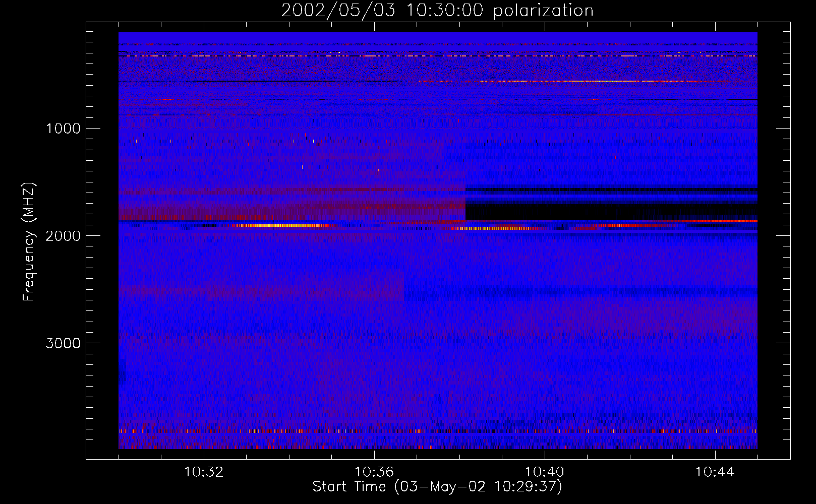Click the 10:40 time tick label

(x=545, y=472)
